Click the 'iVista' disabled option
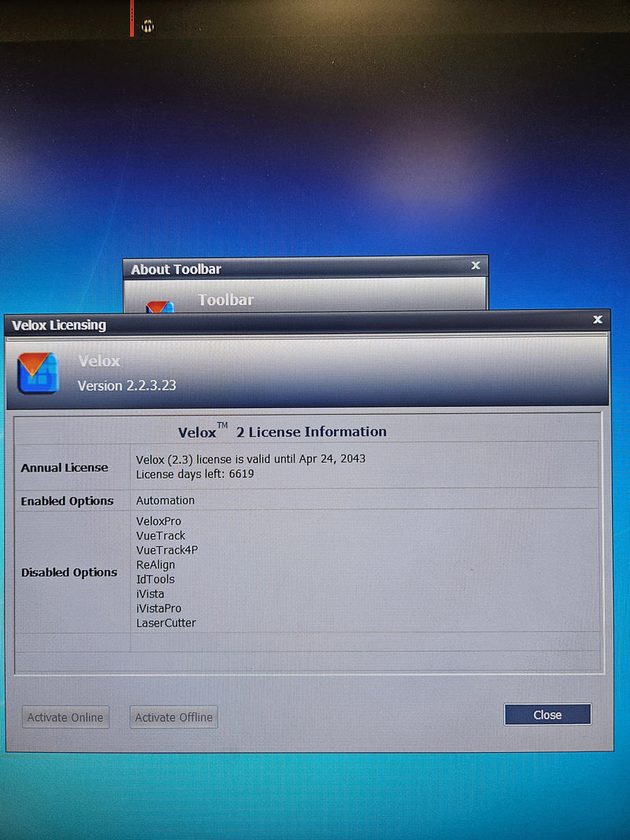Viewport: 630px width, 840px height. (150, 594)
